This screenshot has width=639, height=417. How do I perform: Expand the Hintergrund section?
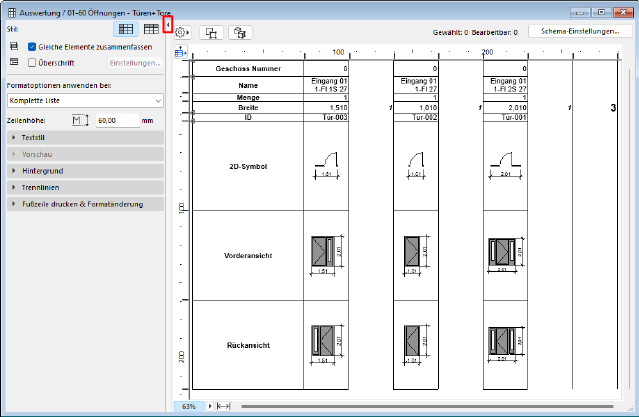click(86, 171)
